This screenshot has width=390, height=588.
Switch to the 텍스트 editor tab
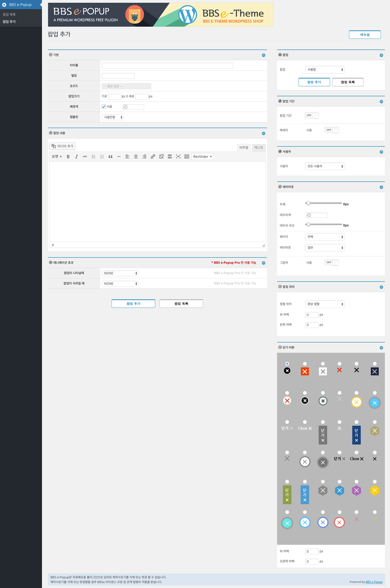coord(259,148)
